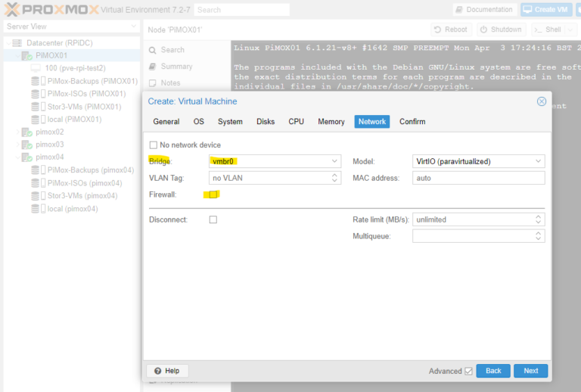Screen dimensions: 581x392
Task: Click the pimox02 node icon
Action: pyautogui.click(x=26, y=132)
